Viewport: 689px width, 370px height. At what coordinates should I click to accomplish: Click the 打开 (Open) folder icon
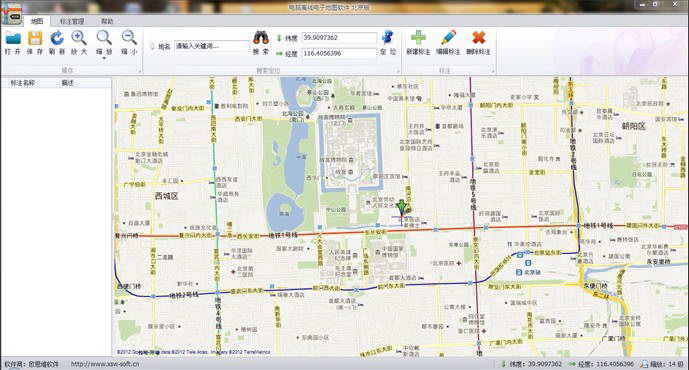(13, 38)
